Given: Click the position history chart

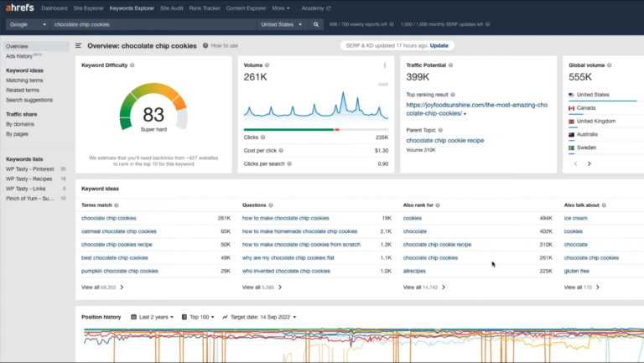Looking at the screenshot, I should [363, 344].
